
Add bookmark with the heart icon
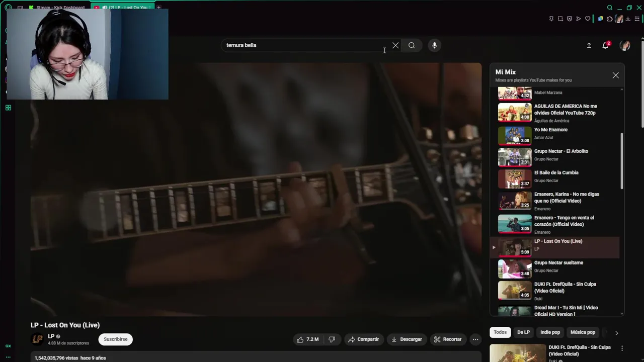(588, 19)
